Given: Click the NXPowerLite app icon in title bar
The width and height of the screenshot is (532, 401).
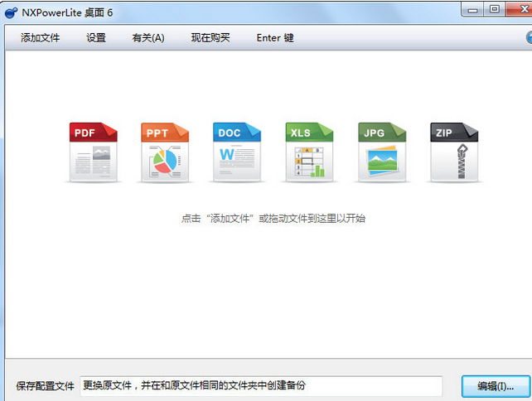Looking at the screenshot, I should [x=11, y=13].
